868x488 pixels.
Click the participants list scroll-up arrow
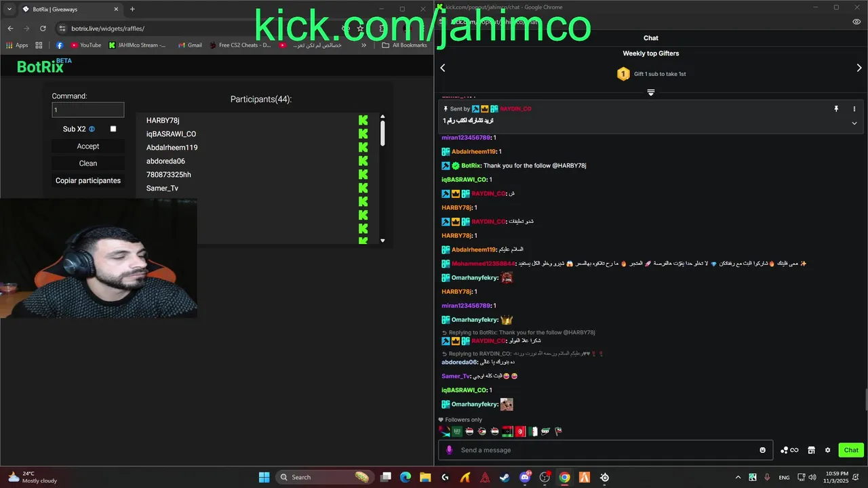(x=382, y=117)
